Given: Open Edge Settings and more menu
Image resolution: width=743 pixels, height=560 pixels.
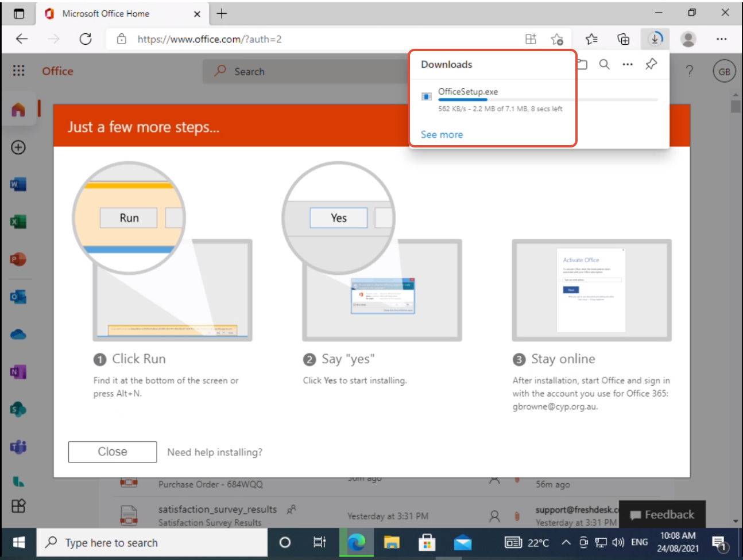Looking at the screenshot, I should click(x=721, y=39).
